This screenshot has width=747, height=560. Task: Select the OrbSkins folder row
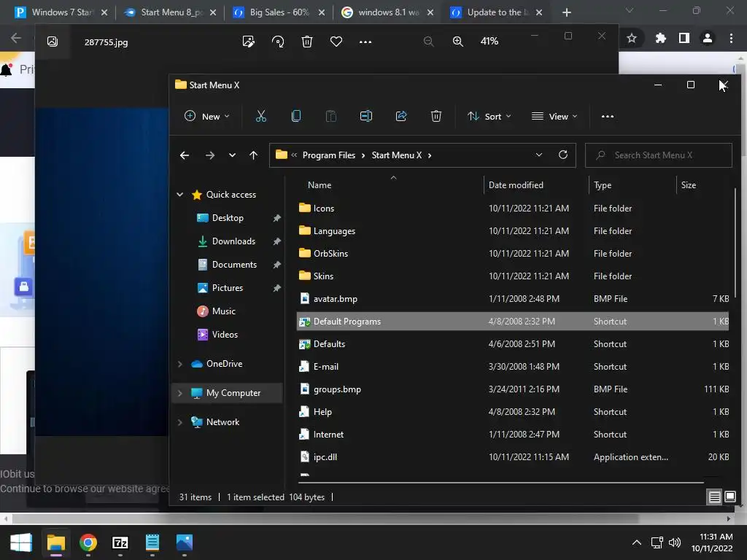513,253
